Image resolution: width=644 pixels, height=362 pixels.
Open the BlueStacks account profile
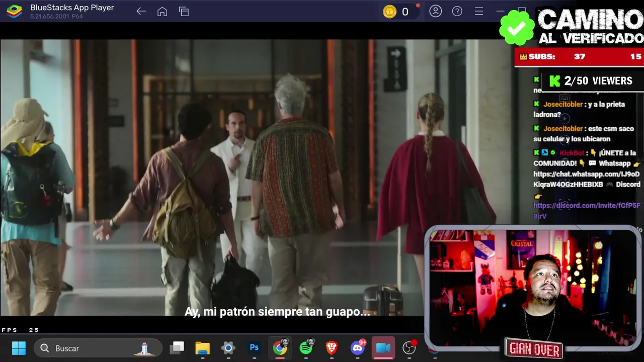(436, 11)
